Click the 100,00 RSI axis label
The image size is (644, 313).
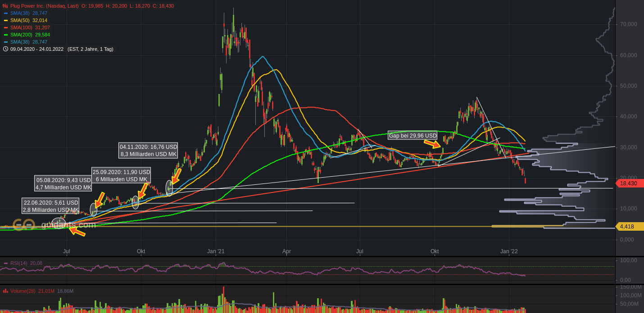click(629, 260)
